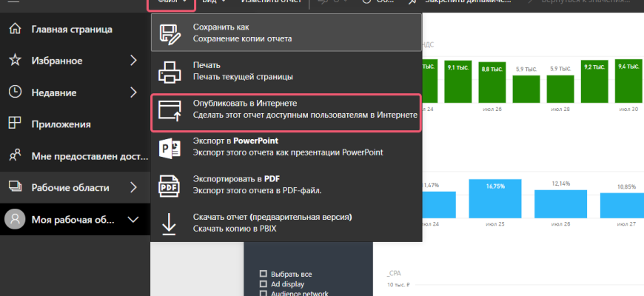The width and height of the screenshot is (644, 296).
Task: Click the star icon next to Избранное
Action: click(14, 60)
